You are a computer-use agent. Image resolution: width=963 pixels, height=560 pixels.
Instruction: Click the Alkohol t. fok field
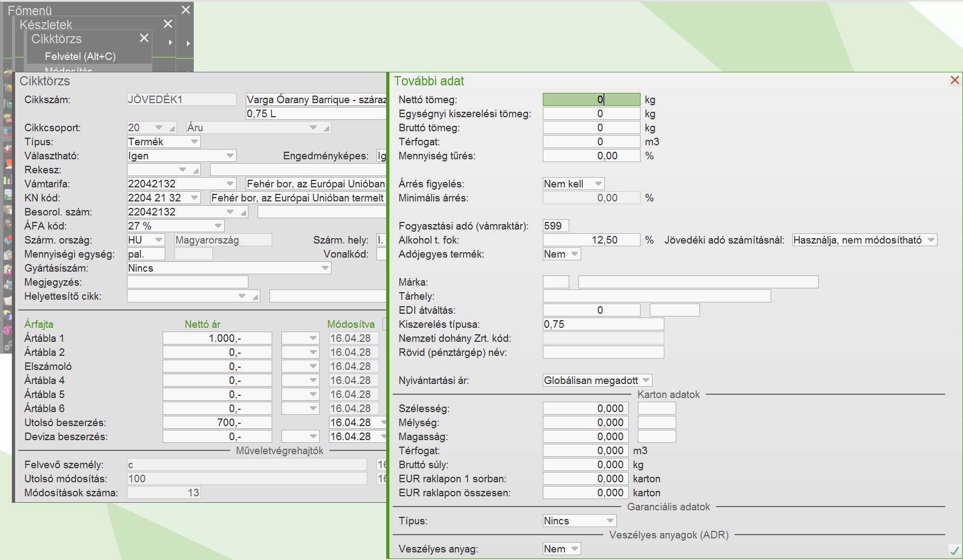pyautogui.click(x=591, y=240)
